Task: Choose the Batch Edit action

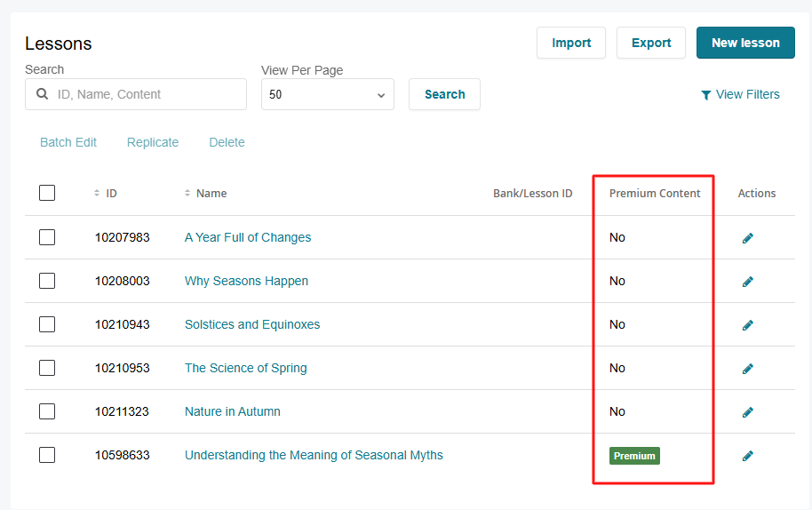Action: click(x=68, y=142)
